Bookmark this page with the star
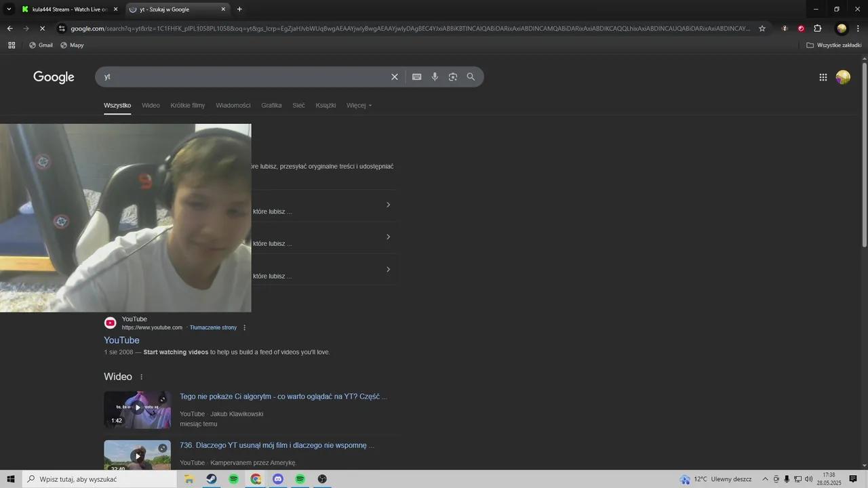 click(762, 28)
